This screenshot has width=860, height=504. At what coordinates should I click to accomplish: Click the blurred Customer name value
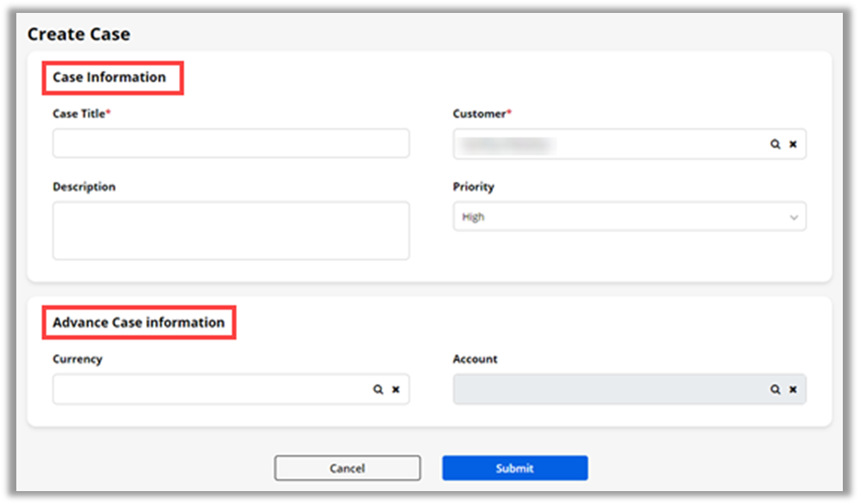(507, 144)
